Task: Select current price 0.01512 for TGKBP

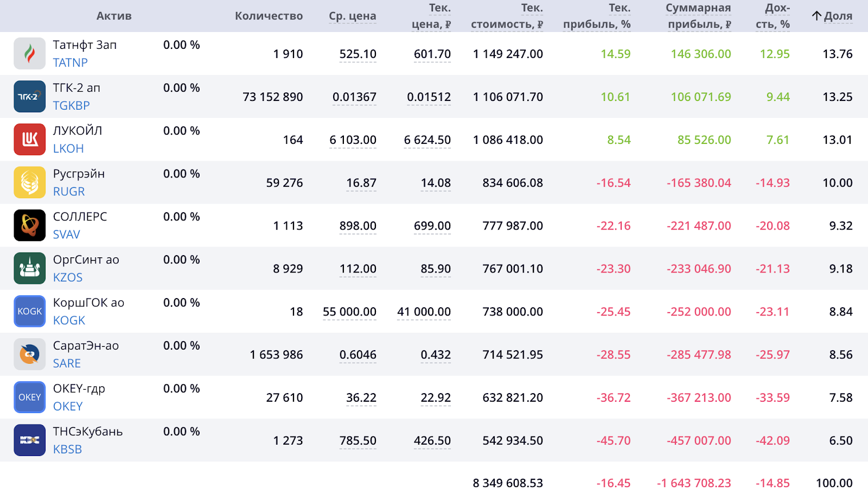Action: pos(429,97)
